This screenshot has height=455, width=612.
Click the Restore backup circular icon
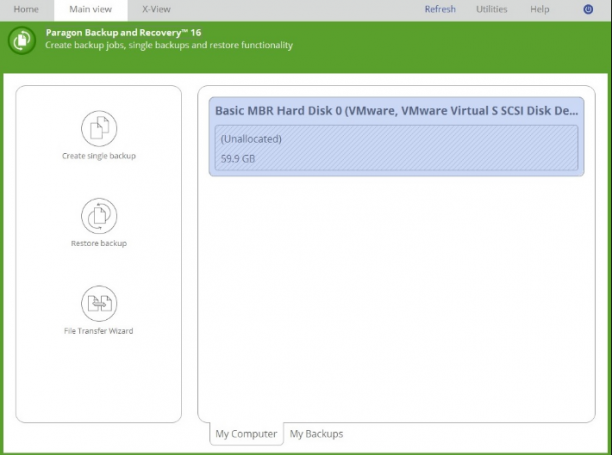99,216
